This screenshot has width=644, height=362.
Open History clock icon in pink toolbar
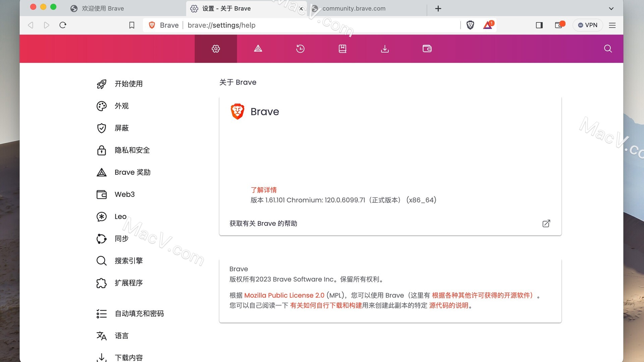tap(300, 49)
